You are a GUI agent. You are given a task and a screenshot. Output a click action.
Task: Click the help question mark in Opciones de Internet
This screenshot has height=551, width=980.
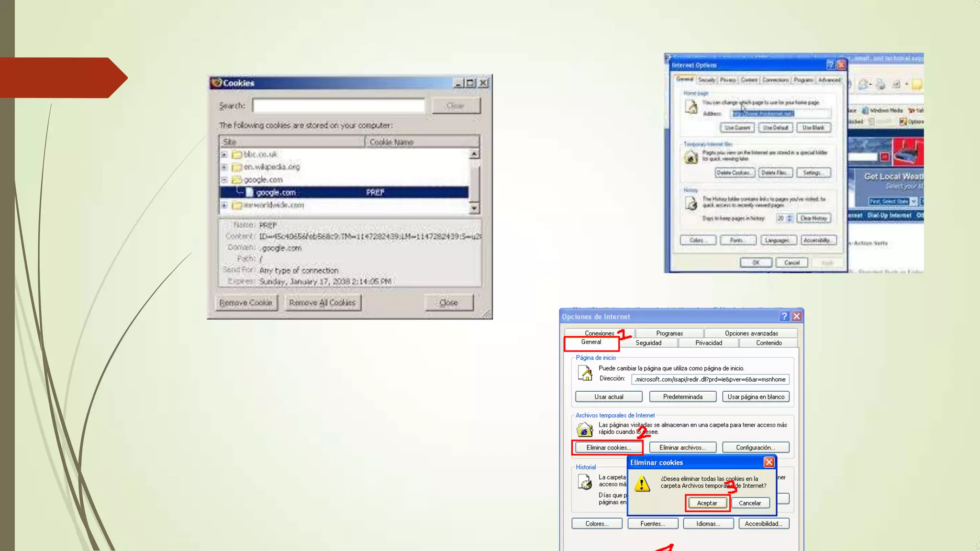[784, 316]
